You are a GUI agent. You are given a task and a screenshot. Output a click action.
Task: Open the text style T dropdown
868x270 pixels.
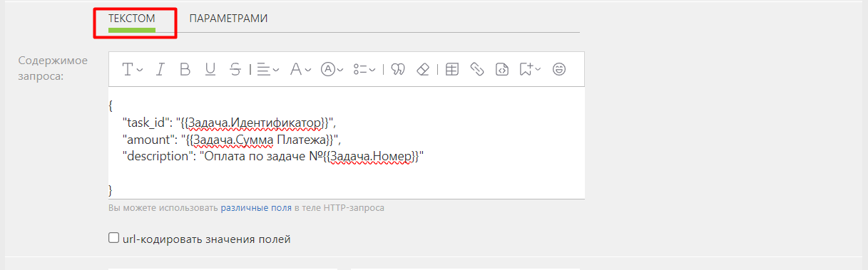tap(133, 69)
